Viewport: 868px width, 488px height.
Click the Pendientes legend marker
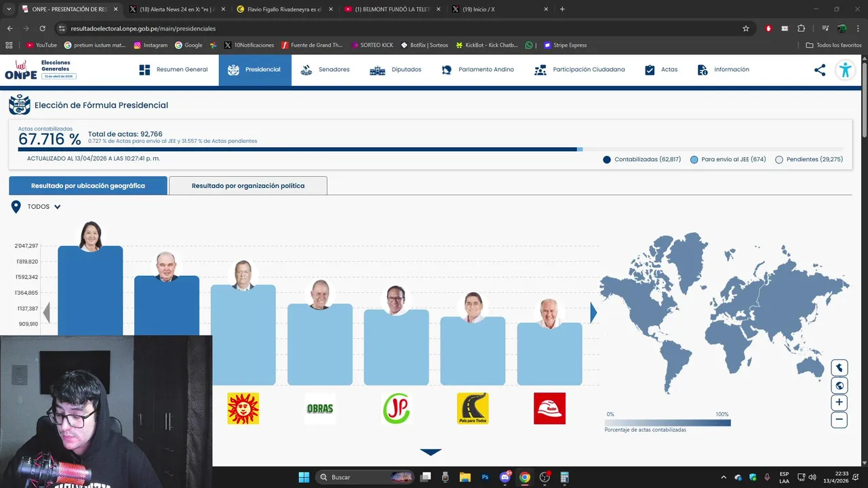tap(779, 160)
